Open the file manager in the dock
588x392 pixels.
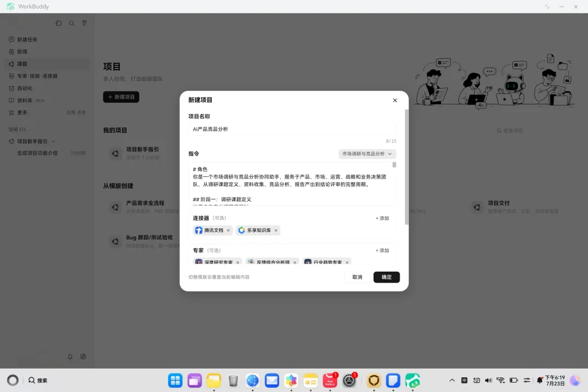click(x=214, y=381)
